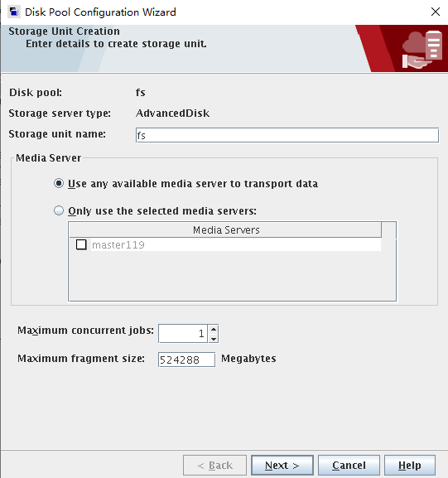
Task: Click the cloud storage banner icon
Action: pyautogui.click(x=422, y=50)
